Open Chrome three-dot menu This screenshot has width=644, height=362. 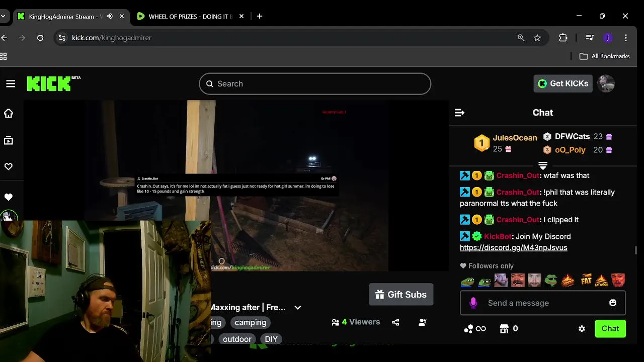tap(626, 38)
